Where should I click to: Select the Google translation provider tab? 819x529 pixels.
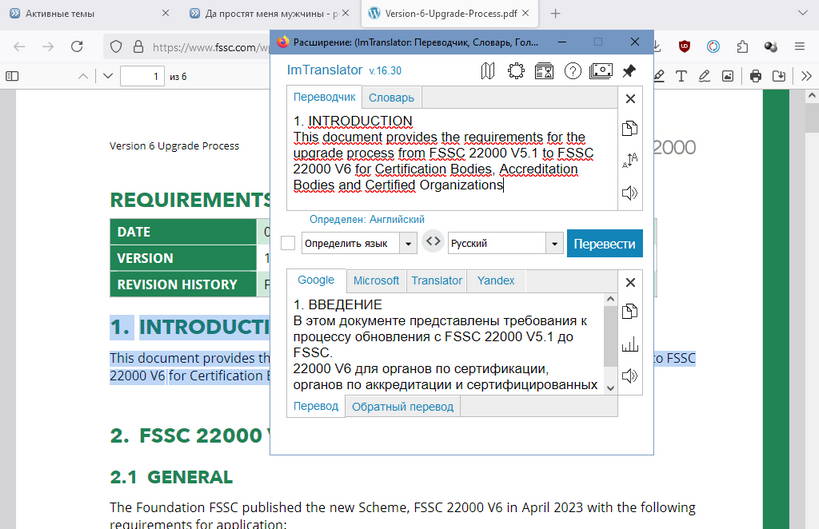[316, 280]
